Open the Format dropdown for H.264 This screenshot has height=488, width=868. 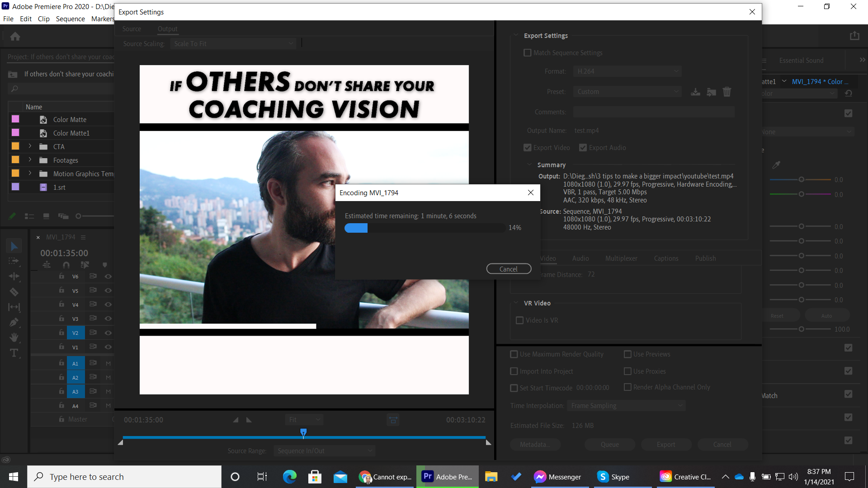pyautogui.click(x=626, y=71)
